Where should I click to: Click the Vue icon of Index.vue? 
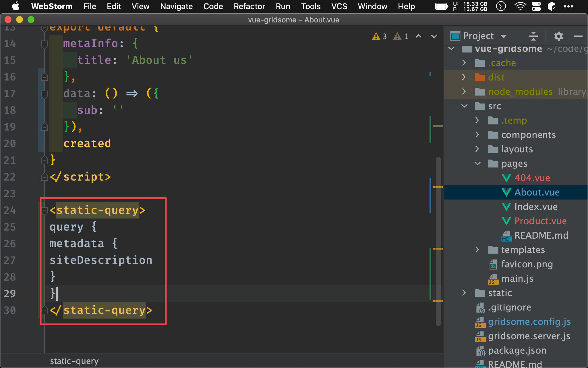(506, 207)
